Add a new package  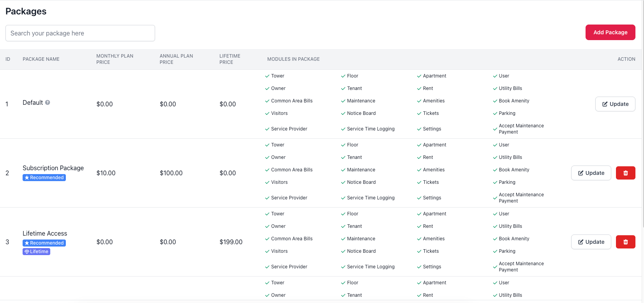tap(610, 32)
